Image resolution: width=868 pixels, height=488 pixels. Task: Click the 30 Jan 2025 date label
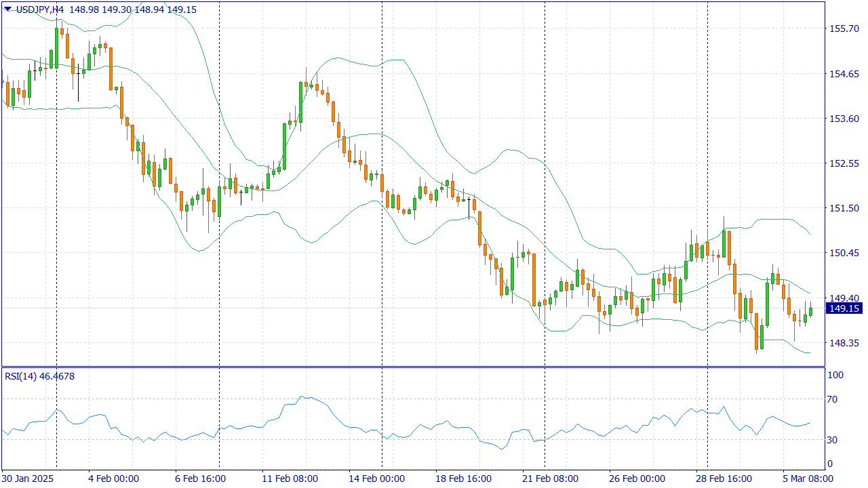28,479
